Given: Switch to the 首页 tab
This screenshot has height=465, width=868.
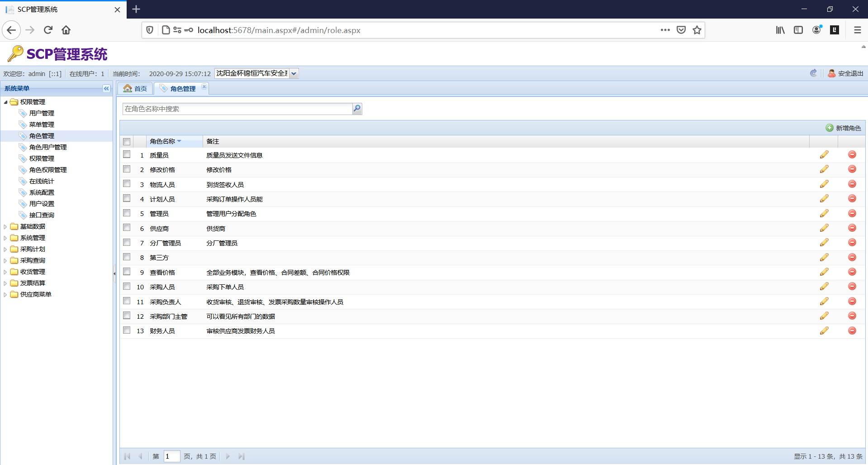Looking at the screenshot, I should tap(135, 88).
